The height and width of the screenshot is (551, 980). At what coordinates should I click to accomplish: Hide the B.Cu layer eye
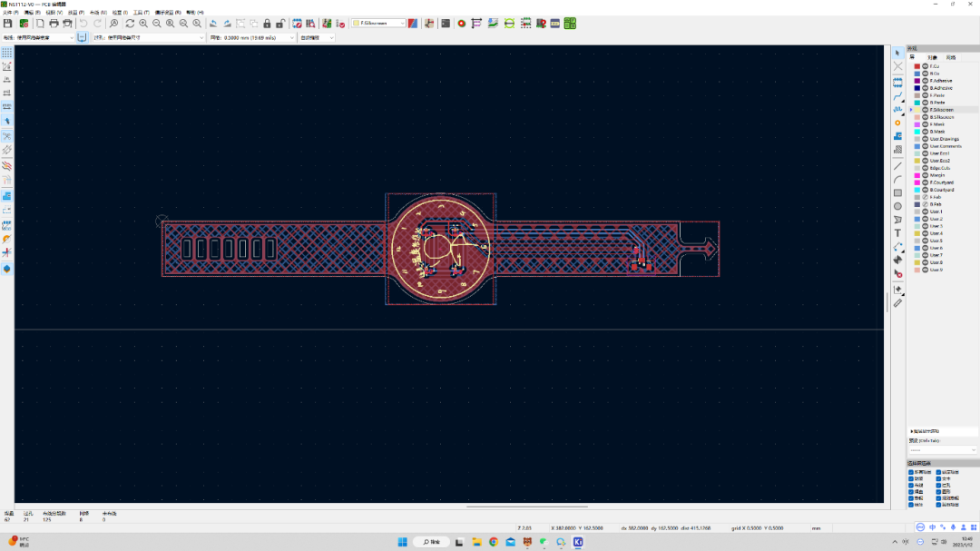pyautogui.click(x=926, y=74)
